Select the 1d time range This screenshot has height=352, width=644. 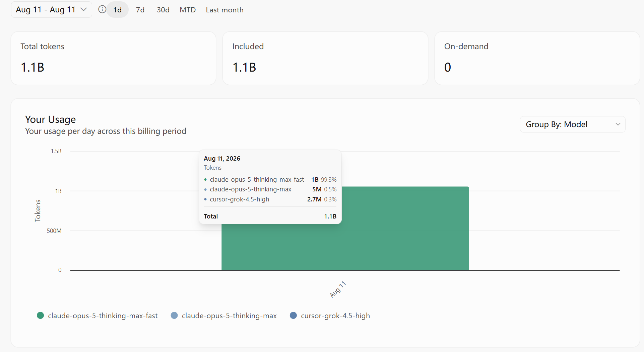tap(117, 10)
